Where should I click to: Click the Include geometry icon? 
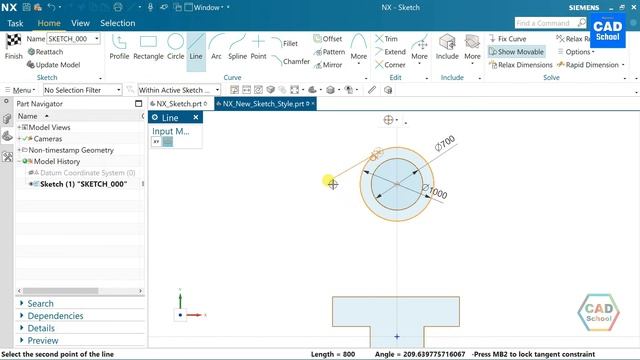pyautogui.click(x=447, y=42)
